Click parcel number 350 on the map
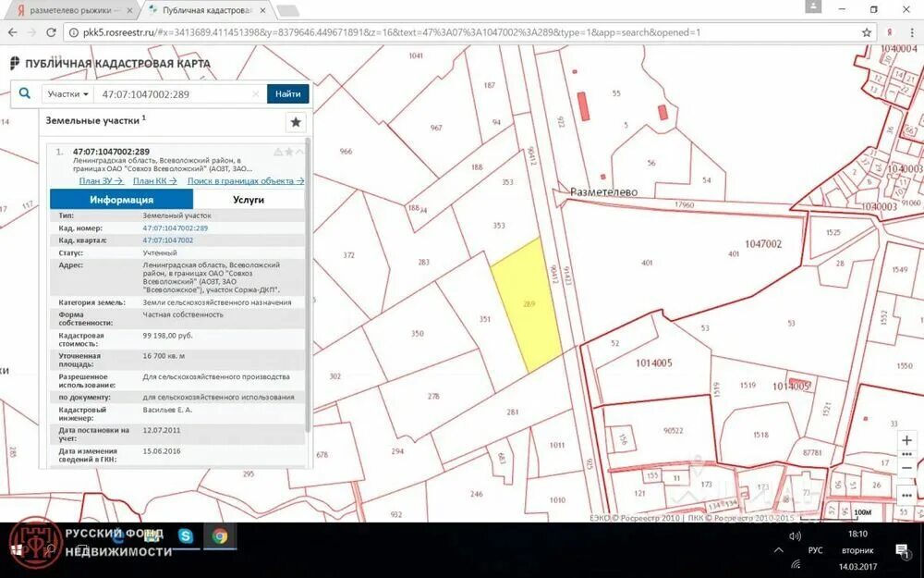 pos(418,333)
